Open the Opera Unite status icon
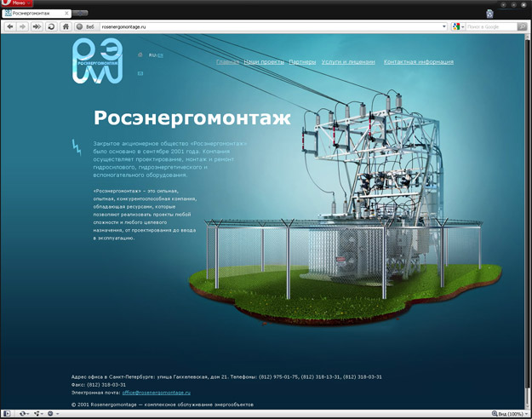 [x=38, y=414]
